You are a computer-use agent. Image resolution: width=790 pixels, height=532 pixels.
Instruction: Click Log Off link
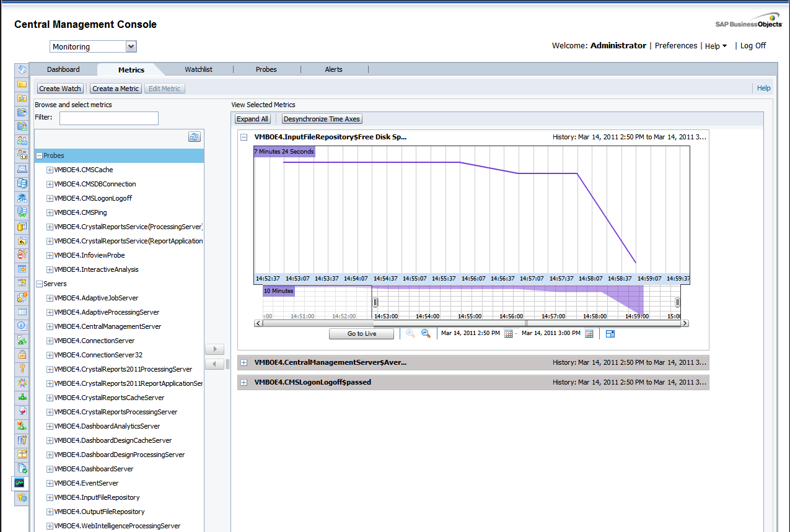(753, 46)
